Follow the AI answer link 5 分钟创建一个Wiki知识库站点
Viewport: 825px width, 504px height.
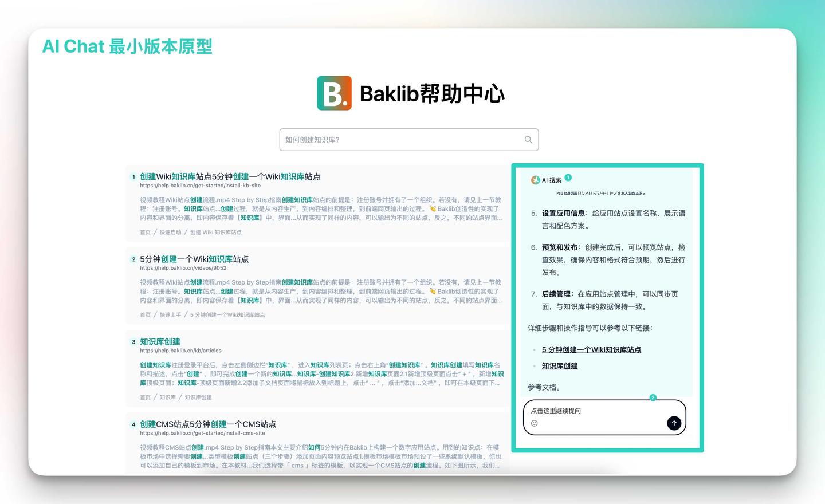[591, 349]
